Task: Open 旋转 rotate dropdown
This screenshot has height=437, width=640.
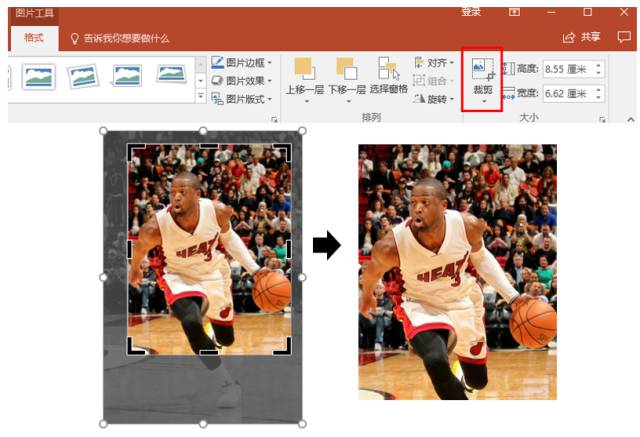Action: (434, 99)
